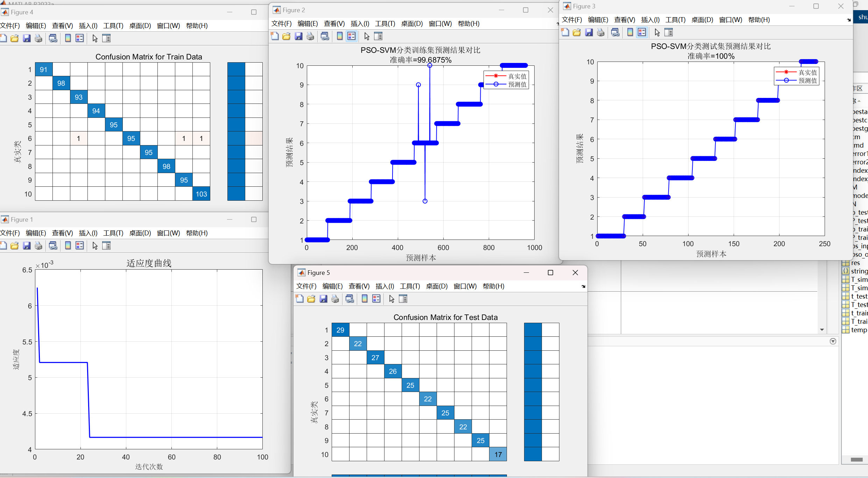This screenshot has height=478, width=868.
Task: Open 工具(T) menu in Figure 1
Action: tap(113, 233)
